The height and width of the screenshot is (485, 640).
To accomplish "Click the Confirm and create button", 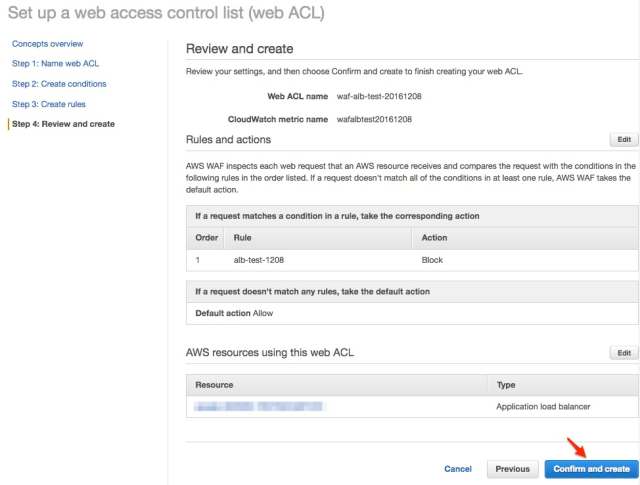I will 591,469.
